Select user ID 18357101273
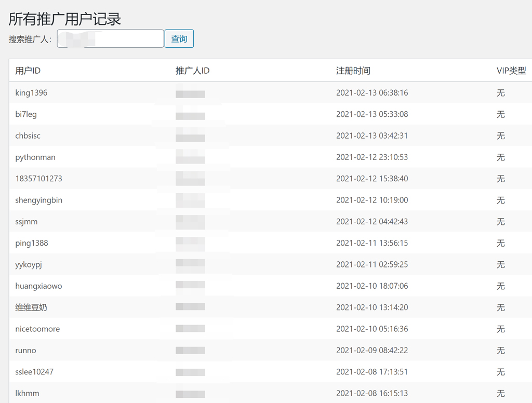Image resolution: width=532 pixels, height=403 pixels. click(38, 179)
